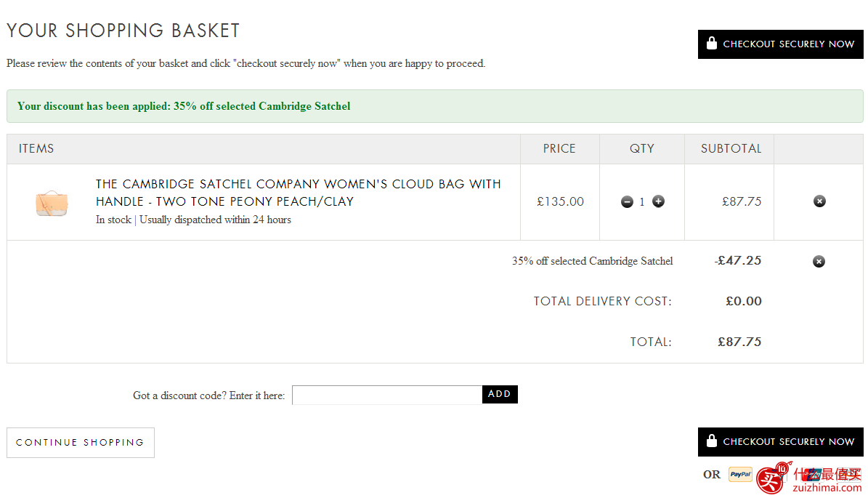Click the TOTAL DELIVERY COST label

pyautogui.click(x=603, y=302)
